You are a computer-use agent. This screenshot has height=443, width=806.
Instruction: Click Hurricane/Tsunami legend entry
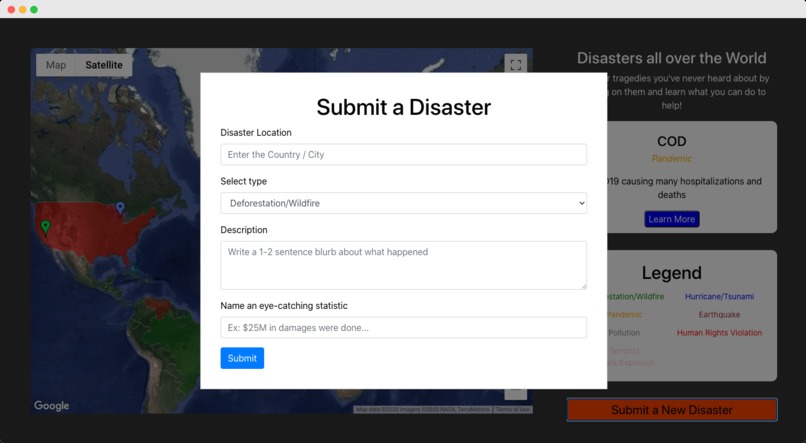pos(719,297)
